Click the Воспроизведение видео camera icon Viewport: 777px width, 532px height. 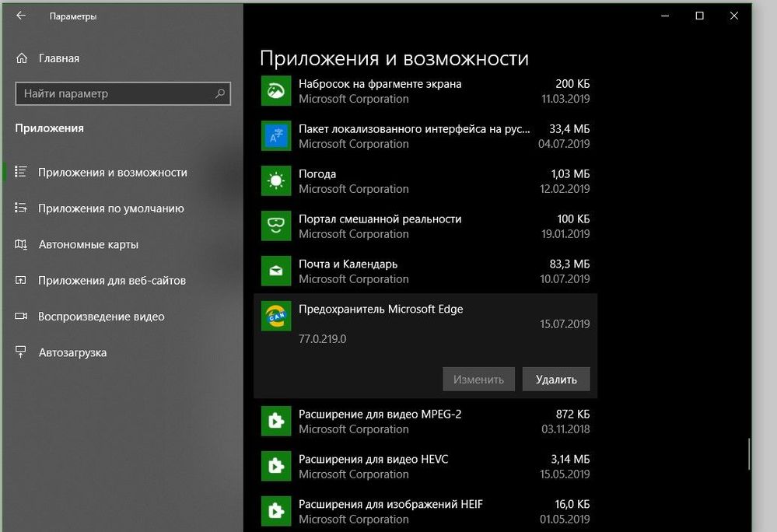[21, 316]
